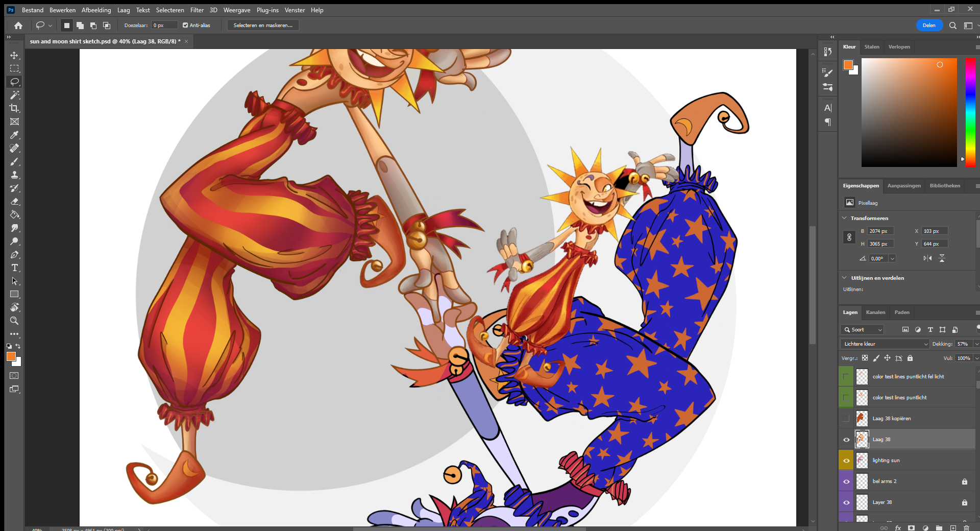
Task: Click 'Selecteren en maskeren...' button
Action: [263, 25]
